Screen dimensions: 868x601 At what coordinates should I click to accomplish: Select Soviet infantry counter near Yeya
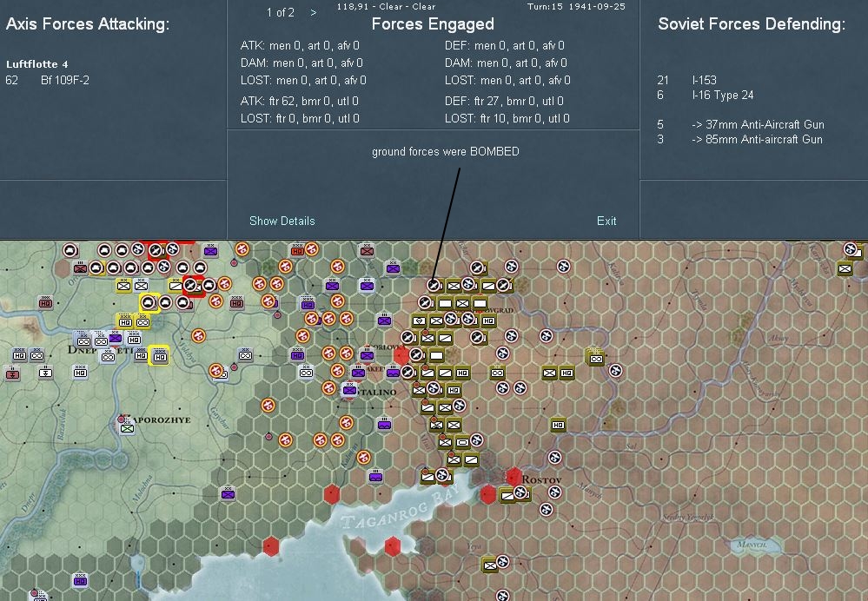(489, 565)
